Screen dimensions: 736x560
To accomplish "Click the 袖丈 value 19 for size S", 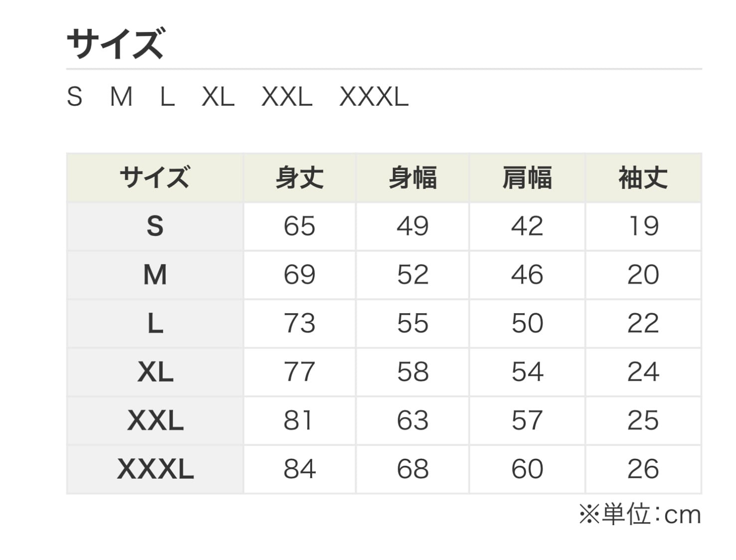I will pyautogui.click(x=643, y=226).
